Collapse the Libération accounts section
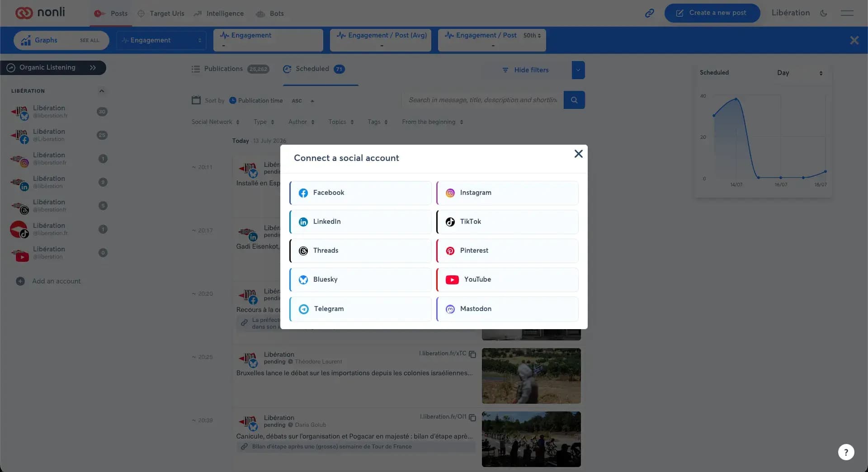This screenshot has height=472, width=868. [102, 91]
